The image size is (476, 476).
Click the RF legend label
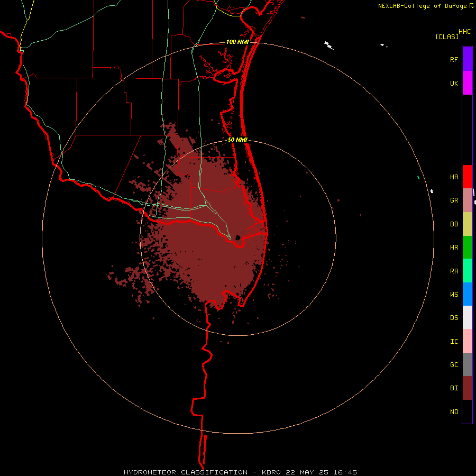[x=454, y=60]
